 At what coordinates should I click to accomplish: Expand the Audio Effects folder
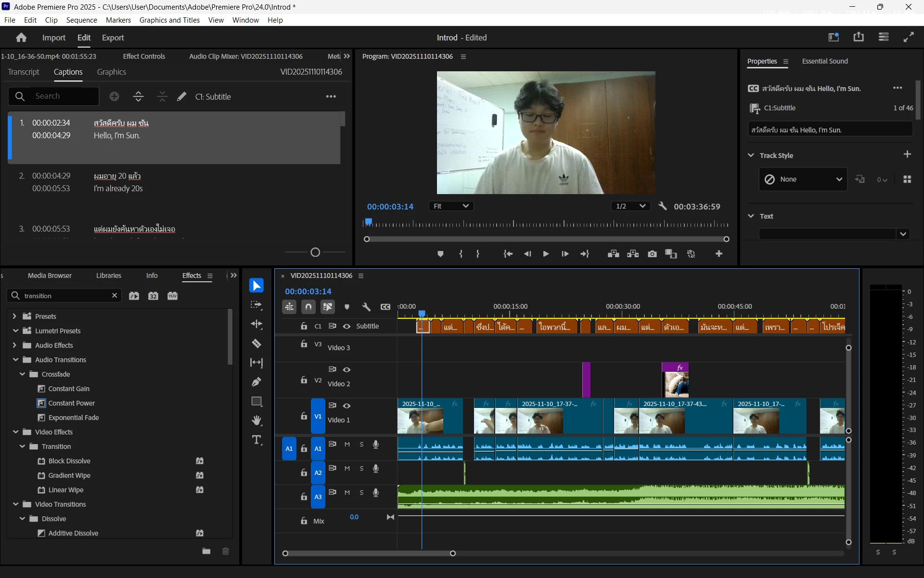click(x=14, y=345)
